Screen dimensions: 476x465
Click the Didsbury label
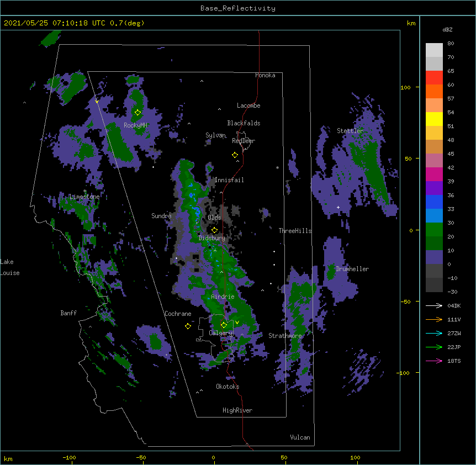pyautogui.click(x=212, y=238)
